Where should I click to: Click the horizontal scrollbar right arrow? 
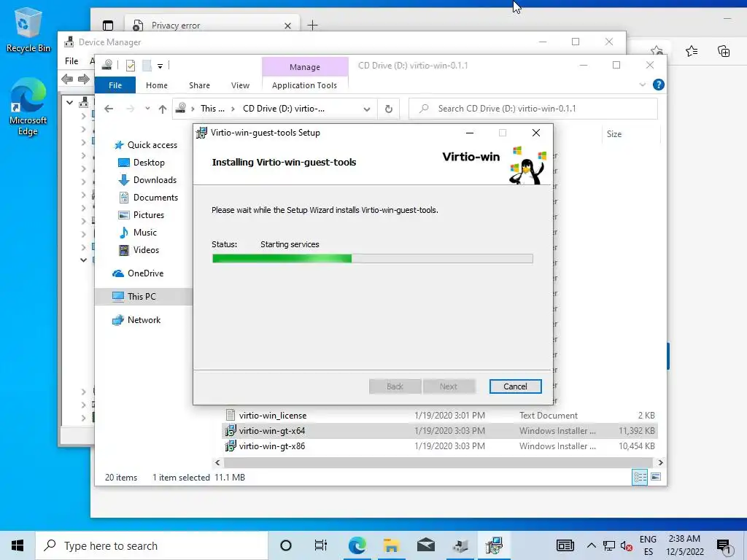(x=660, y=462)
